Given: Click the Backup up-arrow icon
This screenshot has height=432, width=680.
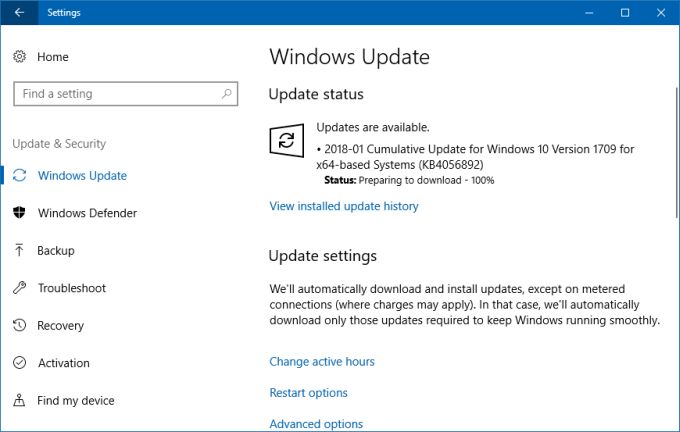Looking at the screenshot, I should (19, 250).
